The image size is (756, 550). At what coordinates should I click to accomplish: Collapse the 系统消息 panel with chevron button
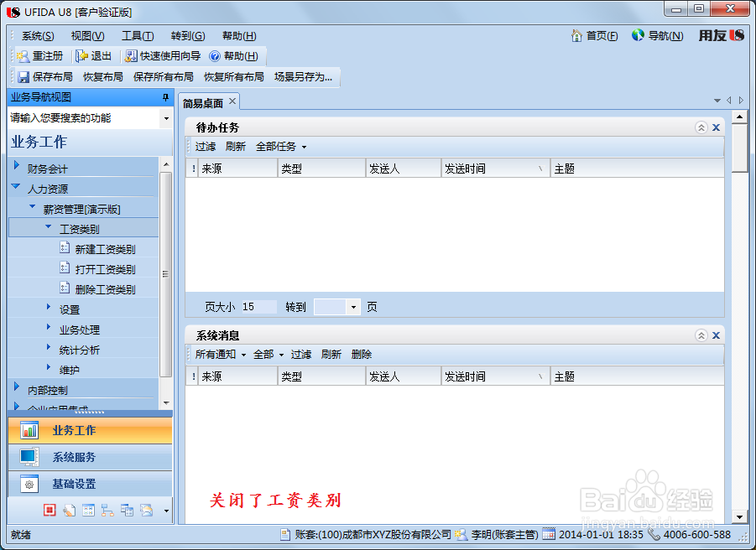point(701,335)
